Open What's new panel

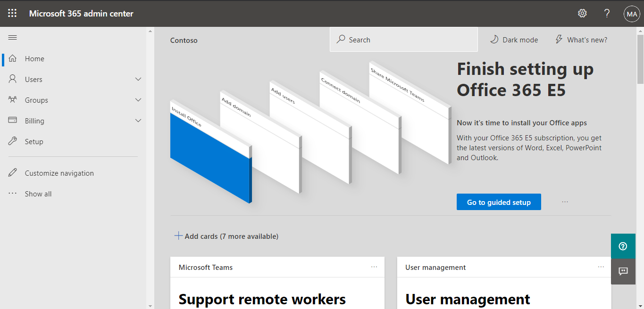(x=581, y=40)
